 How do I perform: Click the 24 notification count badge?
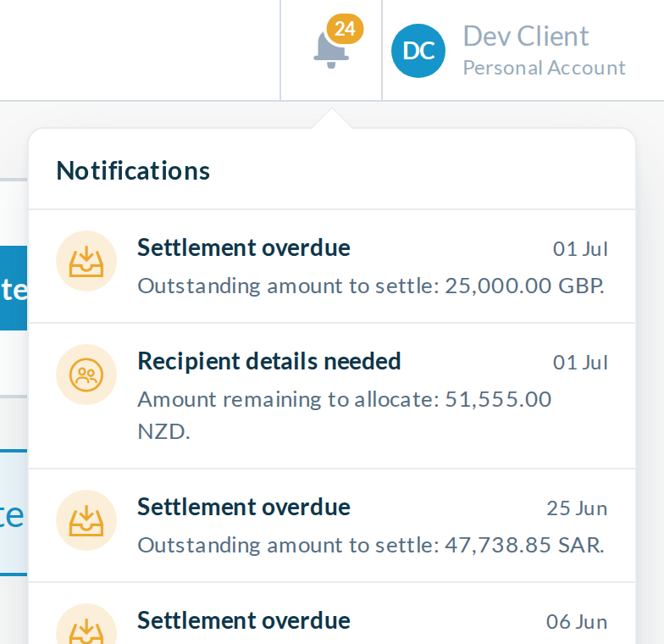346,29
